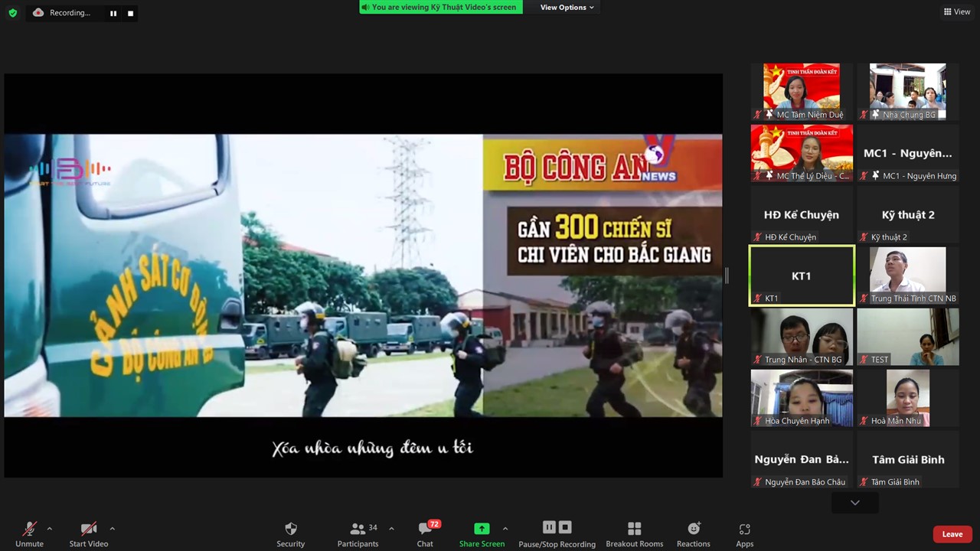Screen dimensions: 980x551
Task: Click the red Leave button
Action: [952, 534]
